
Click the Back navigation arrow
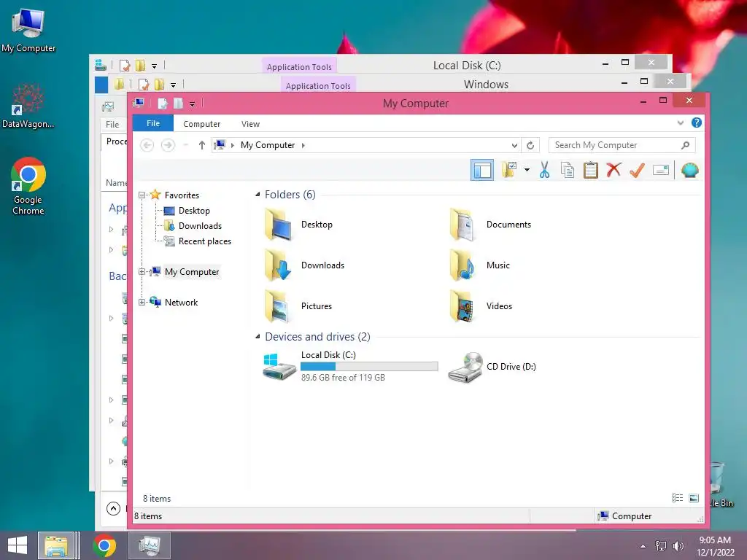(147, 145)
